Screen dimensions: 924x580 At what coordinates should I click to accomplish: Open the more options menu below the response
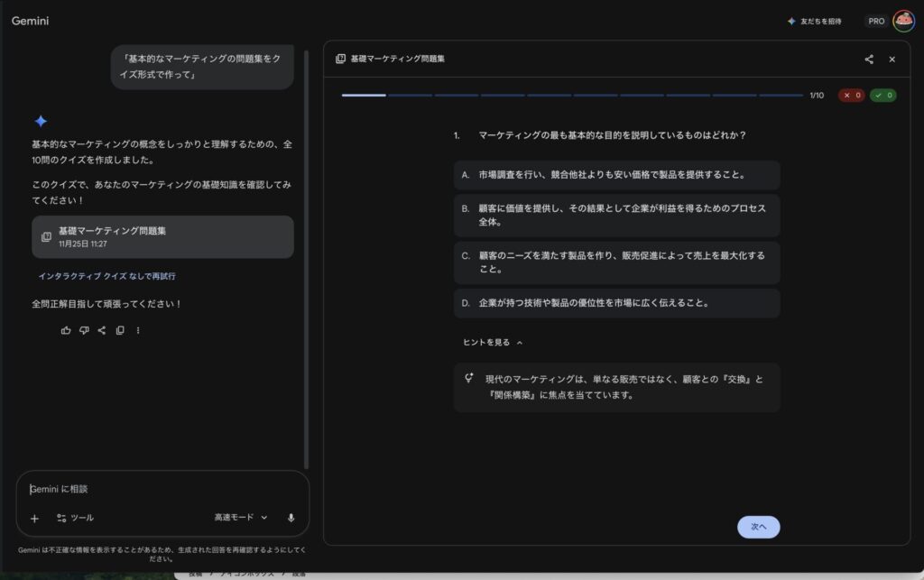[x=138, y=330]
